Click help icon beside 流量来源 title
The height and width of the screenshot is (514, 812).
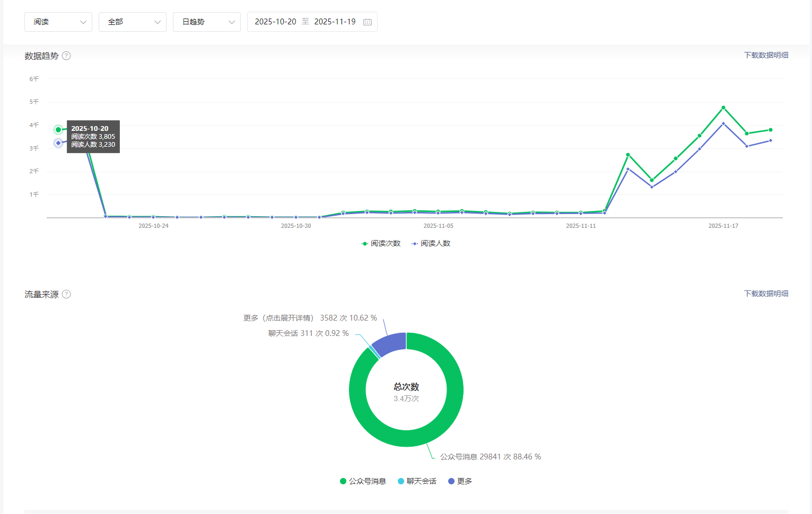[66, 294]
